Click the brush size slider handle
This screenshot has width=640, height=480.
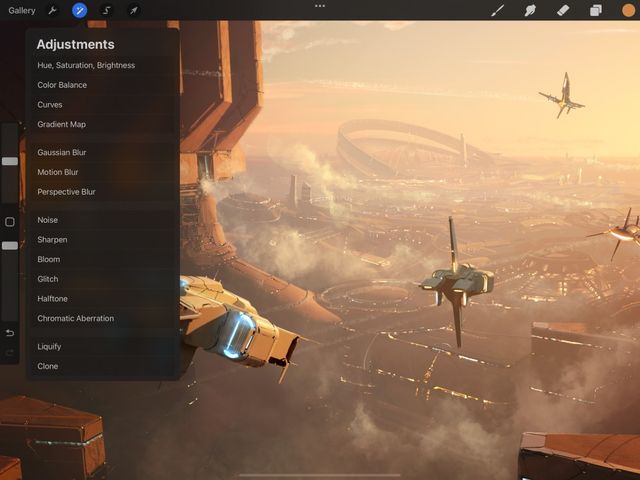[10, 161]
